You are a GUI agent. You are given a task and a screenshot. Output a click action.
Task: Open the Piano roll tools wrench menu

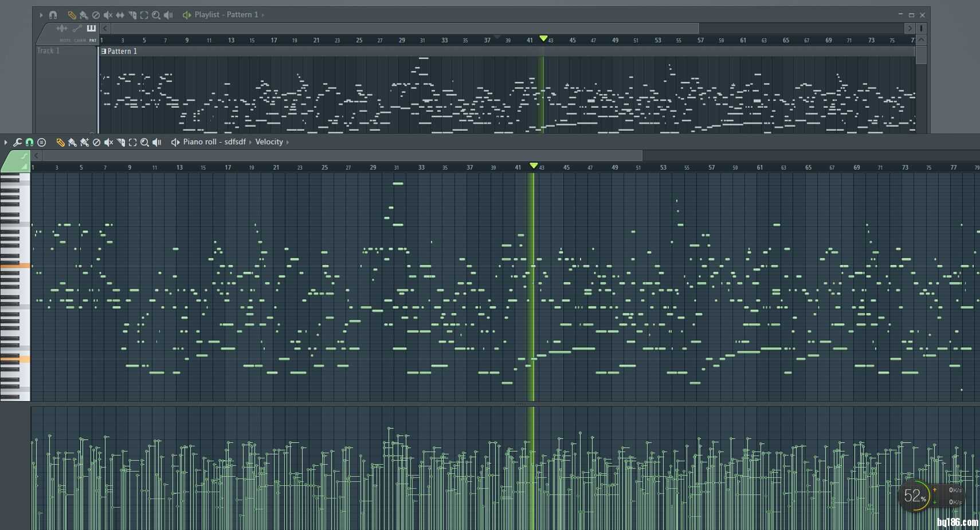17,142
